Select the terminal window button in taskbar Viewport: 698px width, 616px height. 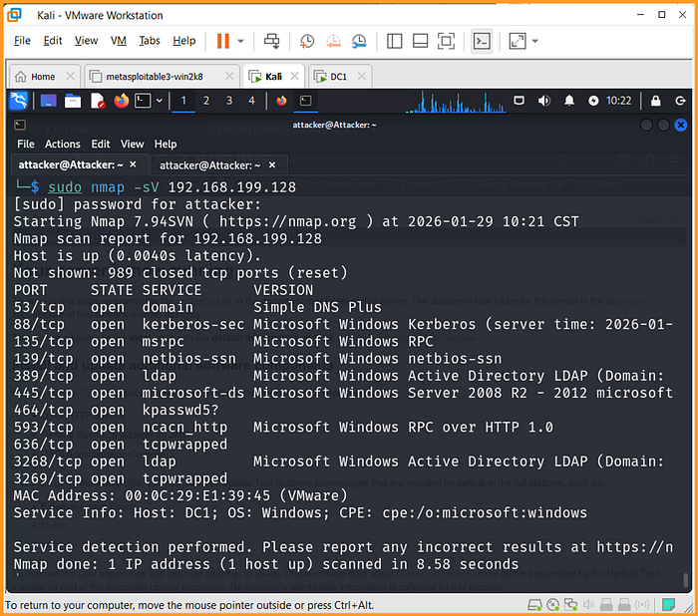point(306,101)
